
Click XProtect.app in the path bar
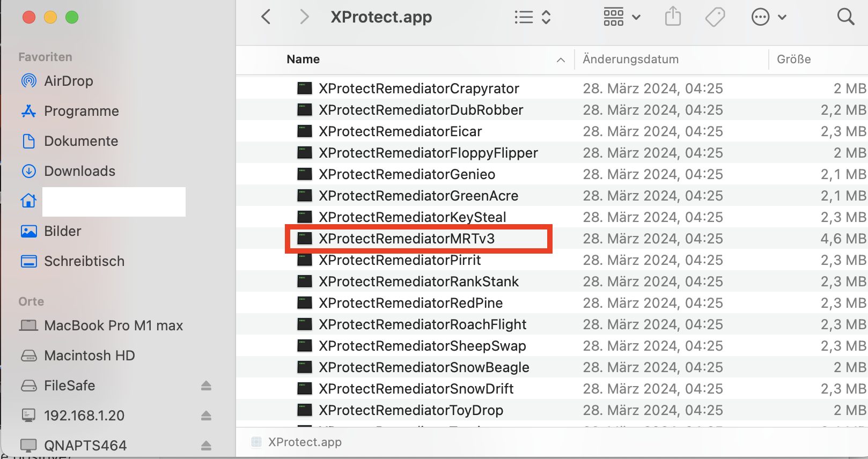tap(304, 442)
